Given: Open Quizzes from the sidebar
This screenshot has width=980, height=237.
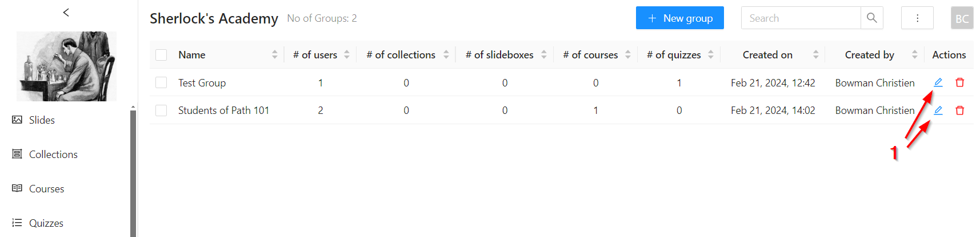Looking at the screenshot, I should [x=46, y=223].
